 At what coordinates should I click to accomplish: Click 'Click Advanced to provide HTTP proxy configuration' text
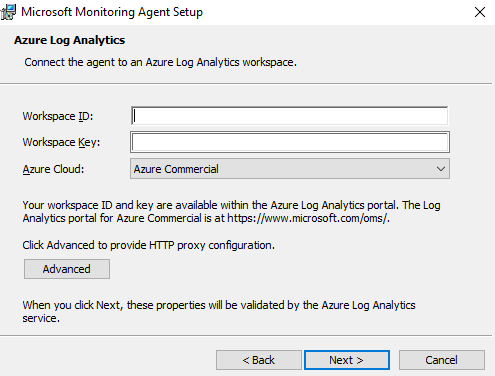tap(149, 245)
